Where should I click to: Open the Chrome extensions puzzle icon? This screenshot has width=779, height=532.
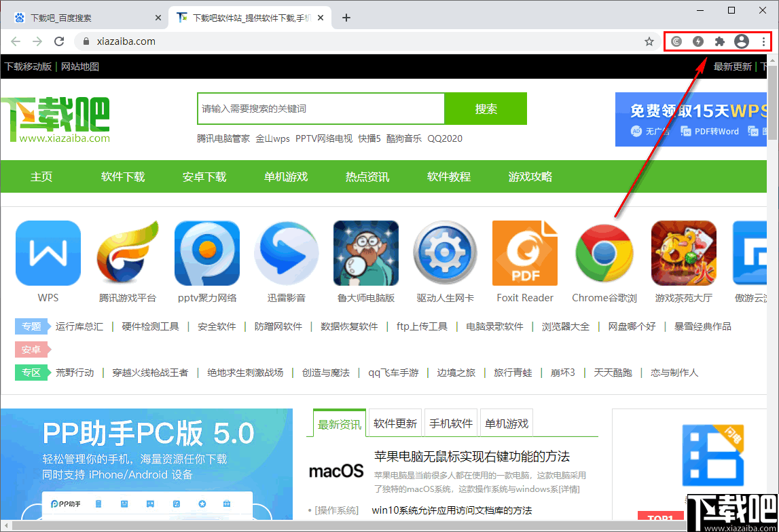(720, 41)
